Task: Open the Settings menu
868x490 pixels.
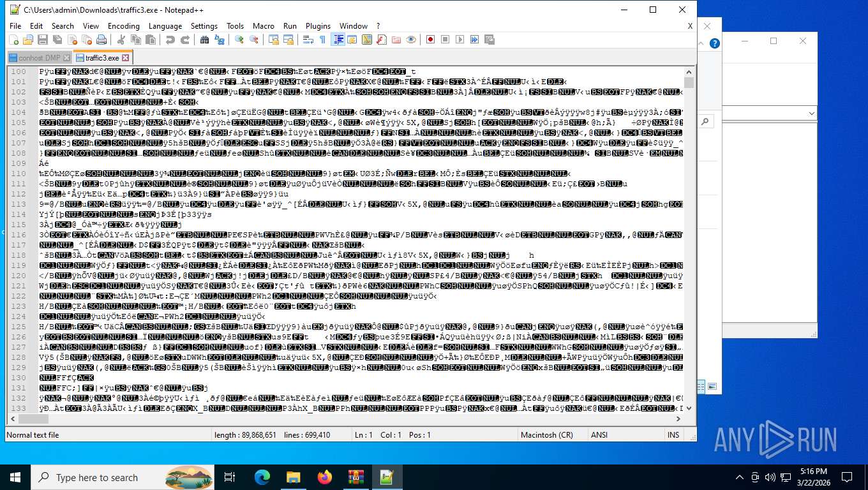Action: (204, 26)
